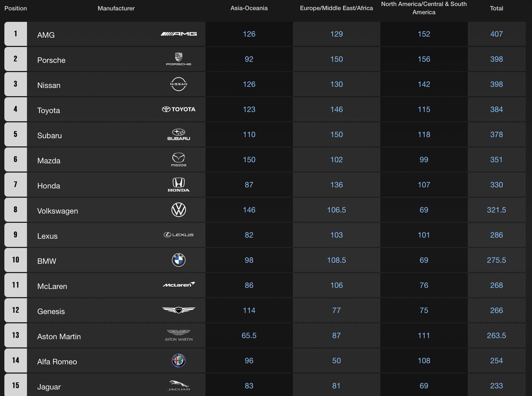Click Genesis's total of 266
This screenshot has height=396, width=532.
497,310
